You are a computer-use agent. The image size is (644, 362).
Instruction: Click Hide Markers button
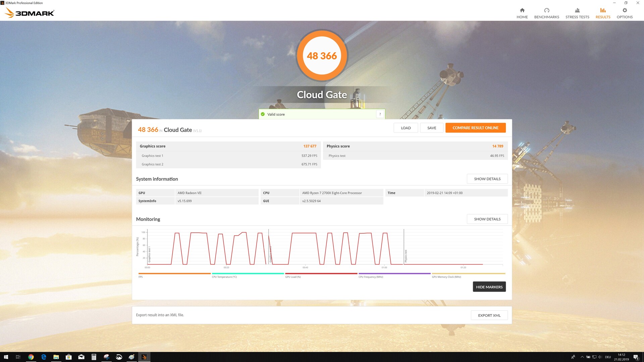click(x=489, y=287)
